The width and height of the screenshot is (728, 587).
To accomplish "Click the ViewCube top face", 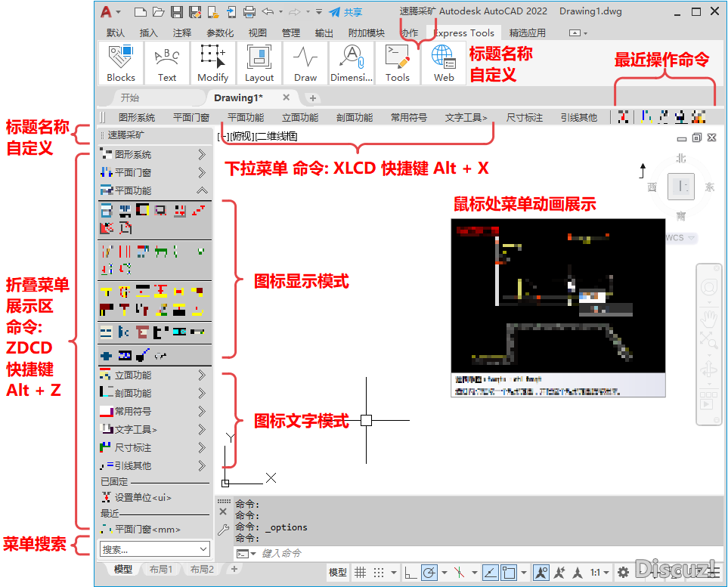I will pyautogui.click(x=681, y=187).
